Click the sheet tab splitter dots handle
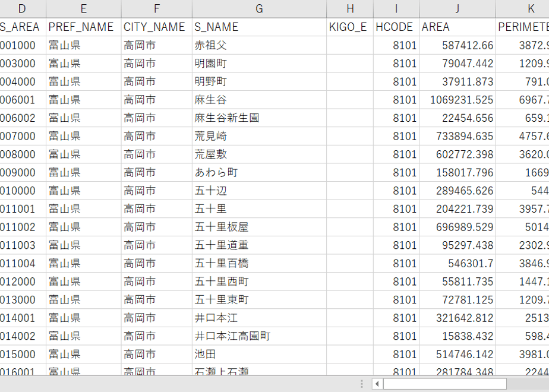This screenshot has height=392, width=549. (x=361, y=384)
